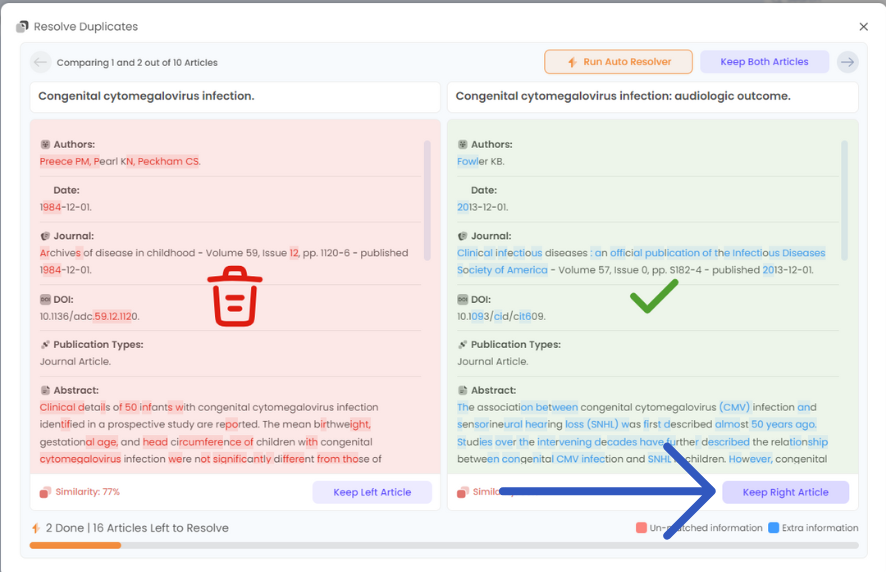The width and height of the screenshot is (886, 572).
Task: Click the red Un-matched information legend swatch
Action: point(641,528)
